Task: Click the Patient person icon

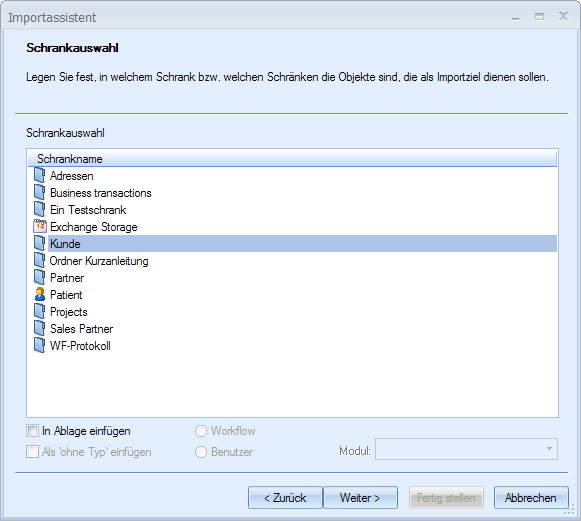Action: click(x=40, y=295)
